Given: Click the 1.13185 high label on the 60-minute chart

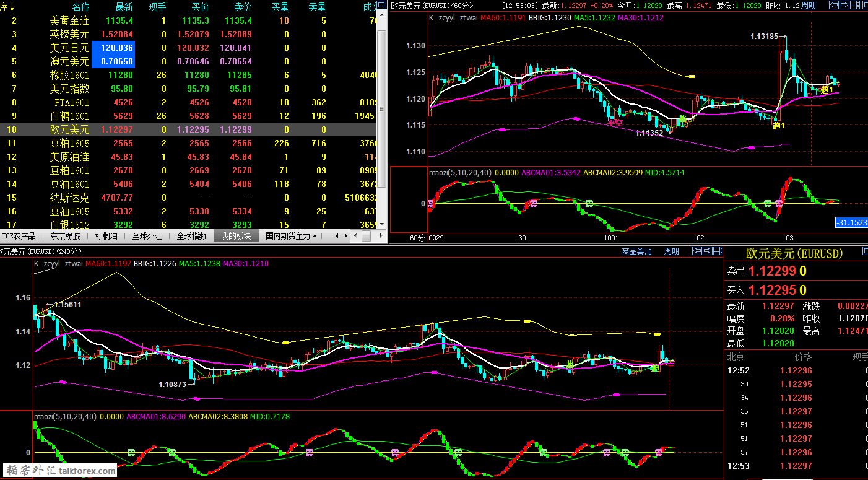Looking at the screenshot, I should 764,37.
